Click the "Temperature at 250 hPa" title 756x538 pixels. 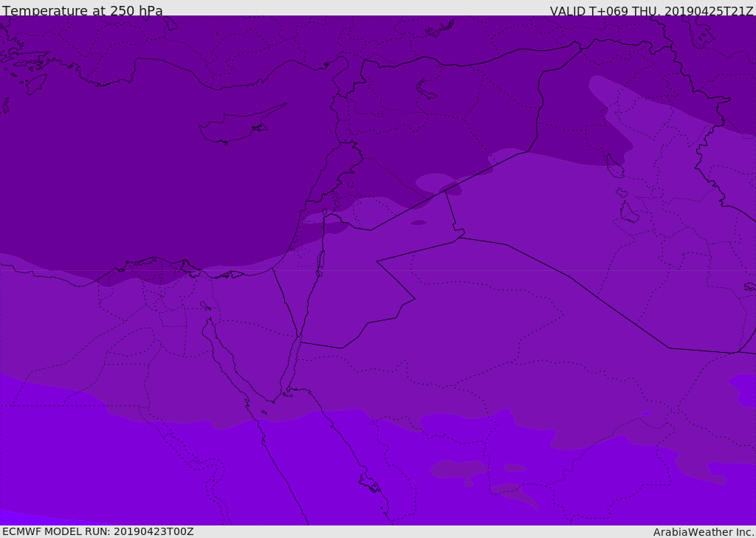(82, 11)
